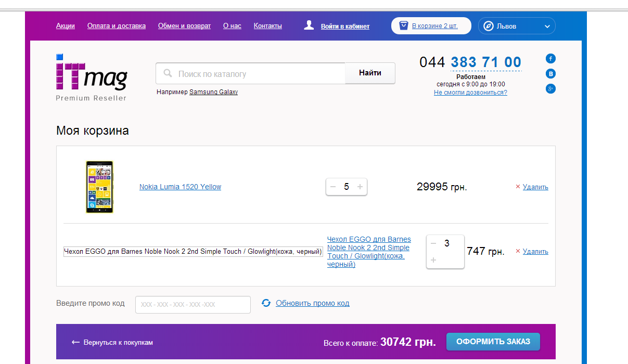The width and height of the screenshot is (628, 364).
Task: Click the red X beside Чехол EGGO Удалить
Action: 518,251
